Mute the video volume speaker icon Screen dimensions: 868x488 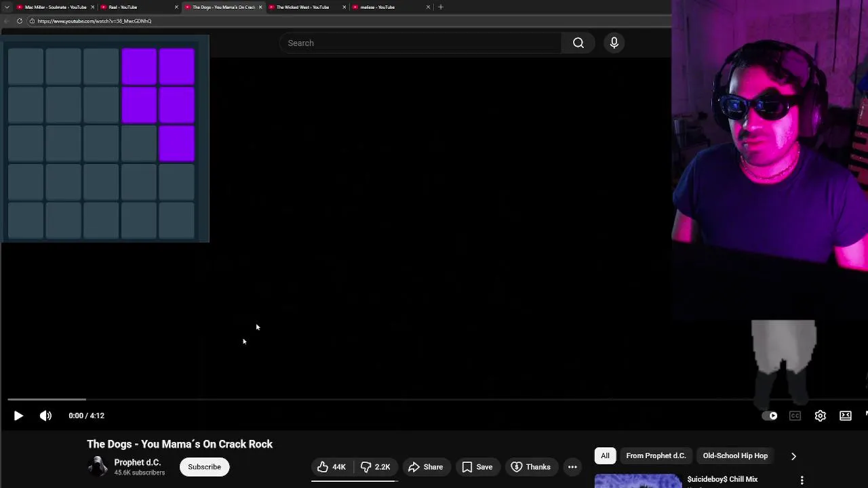click(x=45, y=415)
